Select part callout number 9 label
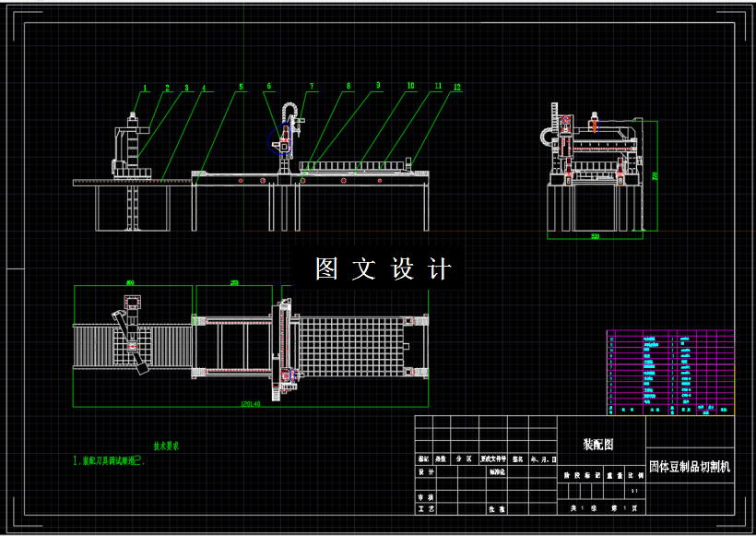The image size is (756, 536). tap(378, 86)
